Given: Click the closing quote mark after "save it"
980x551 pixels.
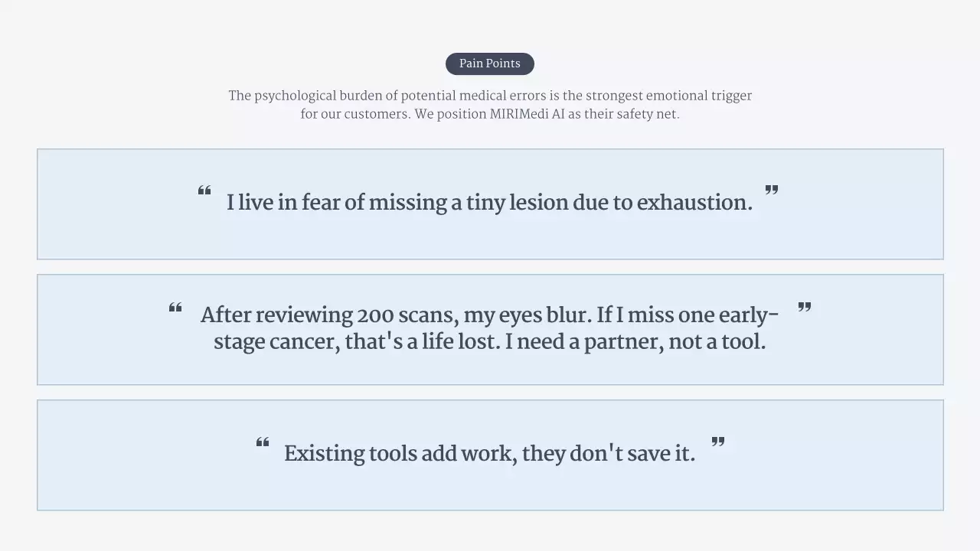Looking at the screenshot, I should coord(718,442).
